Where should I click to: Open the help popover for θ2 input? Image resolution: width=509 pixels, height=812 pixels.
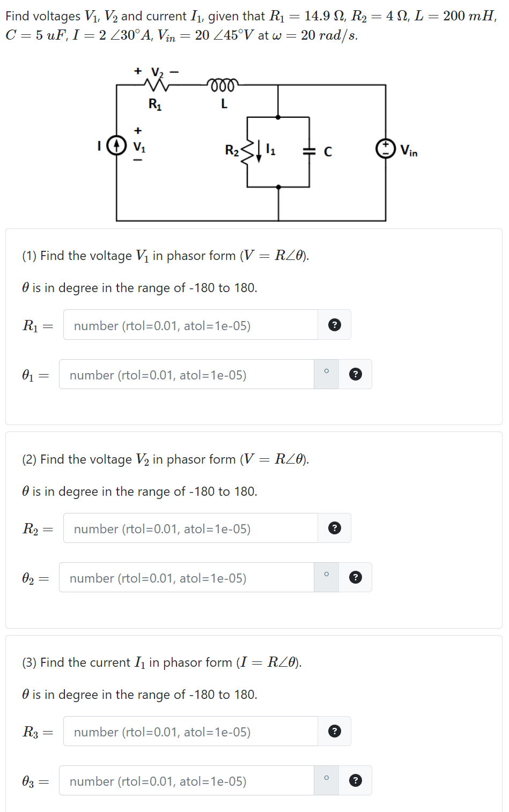click(356, 577)
